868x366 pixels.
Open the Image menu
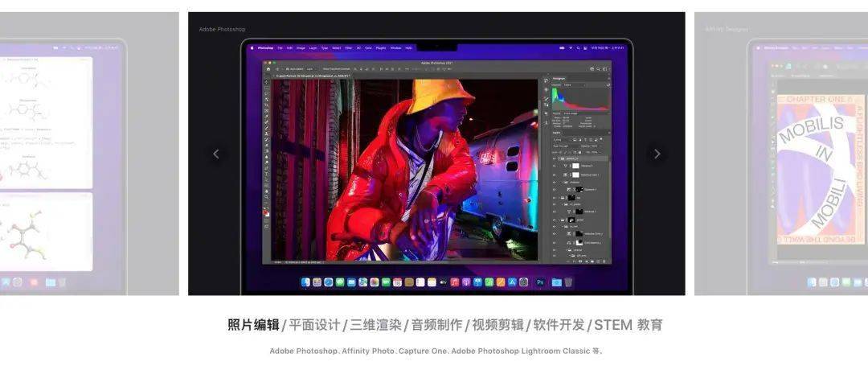(301, 48)
